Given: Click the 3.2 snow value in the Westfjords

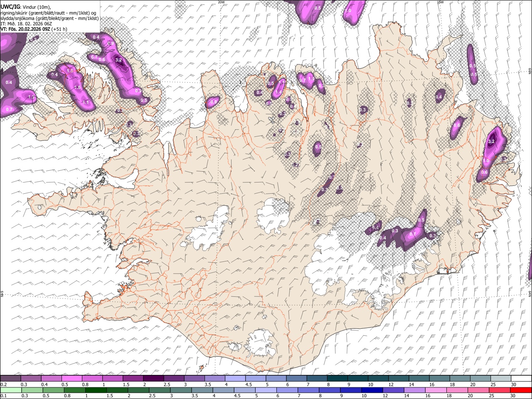Looking at the screenshot, I should [x=118, y=60].
